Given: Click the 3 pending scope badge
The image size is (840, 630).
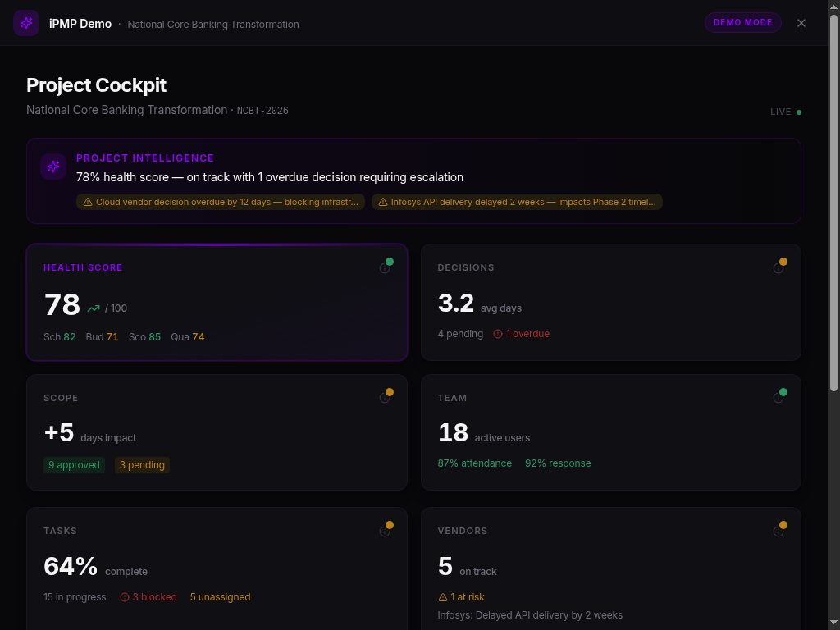Looking at the screenshot, I should click(142, 465).
